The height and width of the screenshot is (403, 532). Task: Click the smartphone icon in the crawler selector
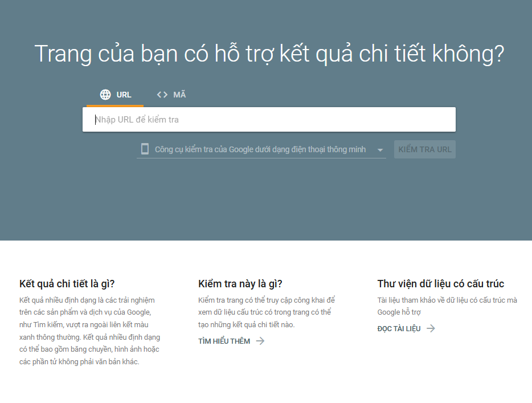pos(145,149)
